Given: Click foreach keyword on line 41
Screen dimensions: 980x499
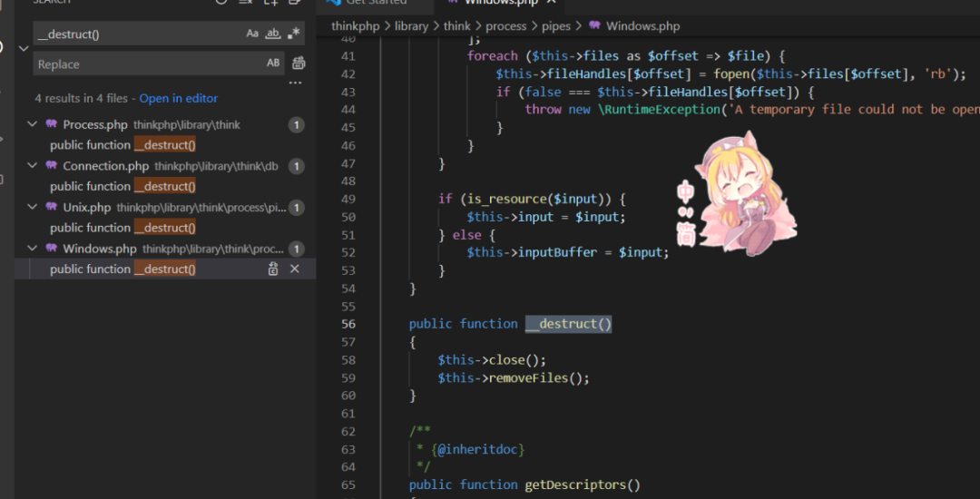Looking at the screenshot, I should (x=493, y=56).
